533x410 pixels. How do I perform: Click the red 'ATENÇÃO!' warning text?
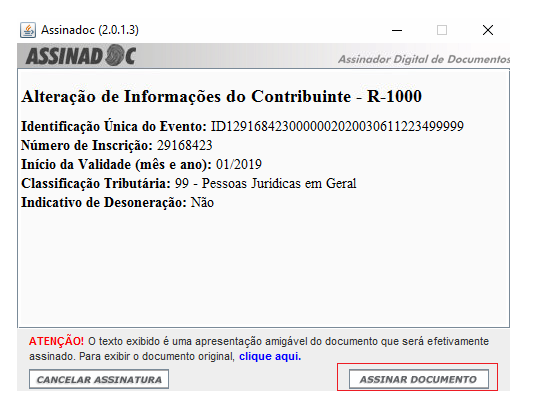pos(56,341)
